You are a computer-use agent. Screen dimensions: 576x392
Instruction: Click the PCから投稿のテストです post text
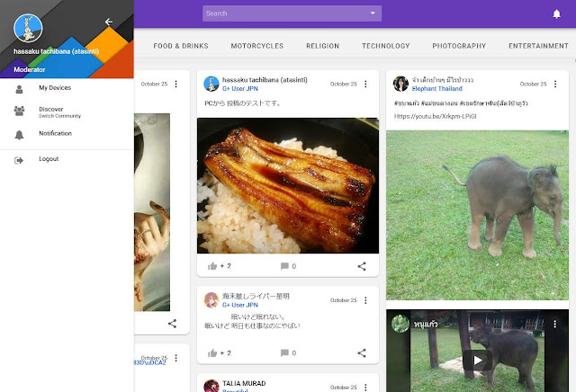click(242, 103)
